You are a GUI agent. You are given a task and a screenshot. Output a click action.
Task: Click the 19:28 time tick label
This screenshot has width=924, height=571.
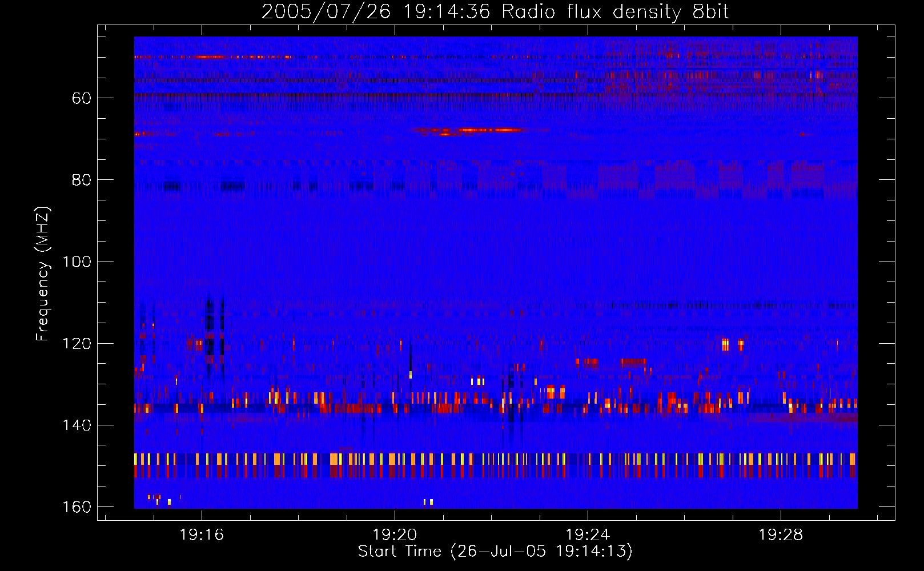click(x=781, y=535)
